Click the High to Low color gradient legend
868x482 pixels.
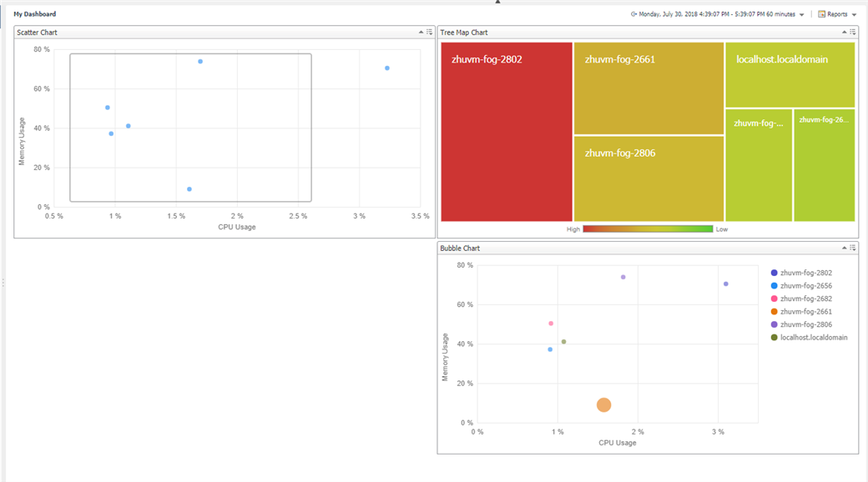pyautogui.click(x=648, y=229)
